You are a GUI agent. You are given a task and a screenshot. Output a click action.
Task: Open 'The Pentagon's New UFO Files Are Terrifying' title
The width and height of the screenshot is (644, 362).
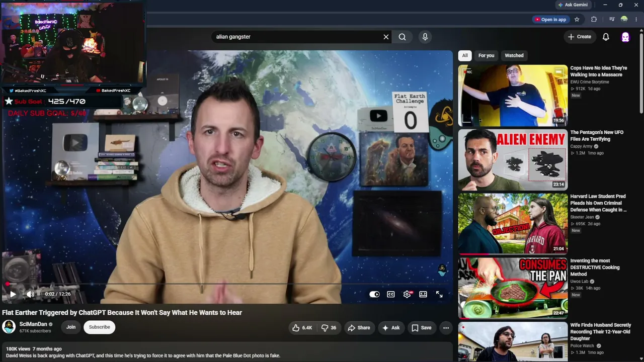click(x=597, y=136)
